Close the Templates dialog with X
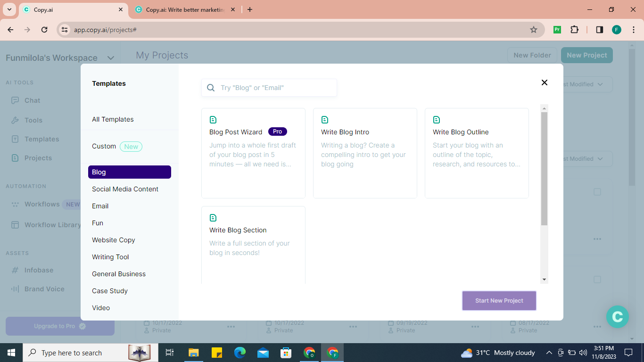Image resolution: width=644 pixels, height=362 pixels. [544, 82]
